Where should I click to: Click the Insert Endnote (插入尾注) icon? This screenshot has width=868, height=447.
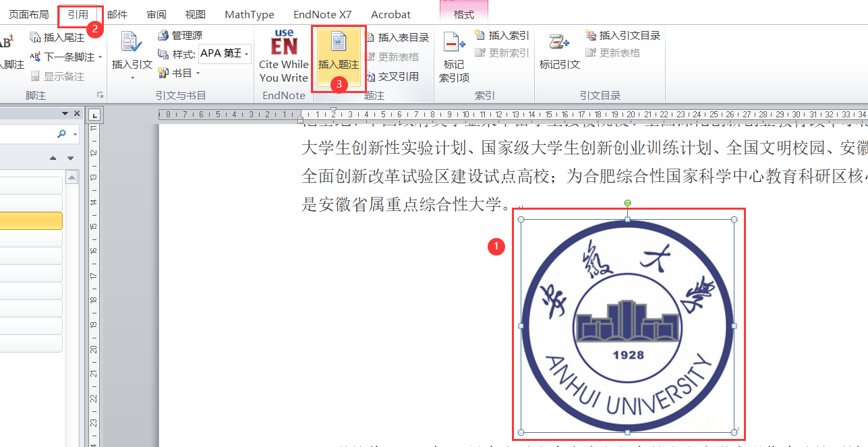click(35, 38)
